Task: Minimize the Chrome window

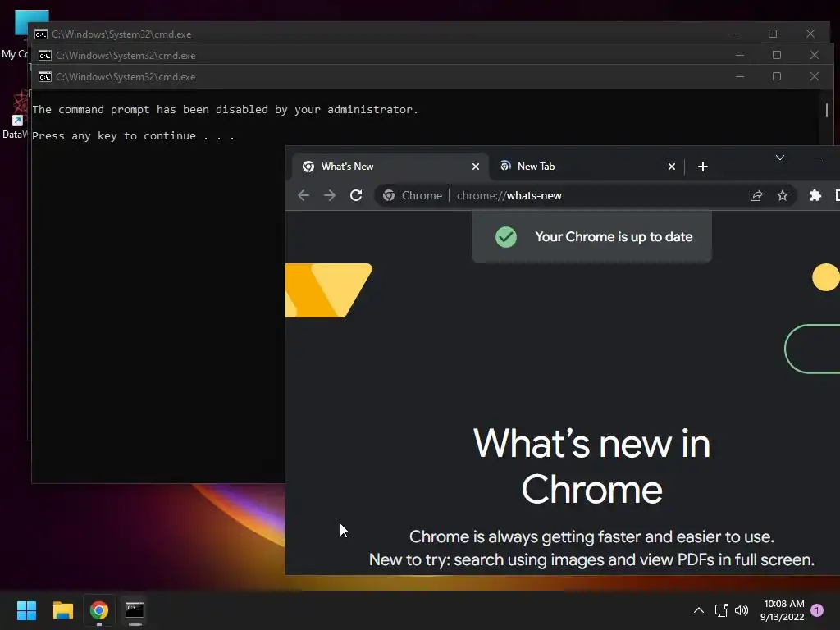Action: tap(818, 157)
